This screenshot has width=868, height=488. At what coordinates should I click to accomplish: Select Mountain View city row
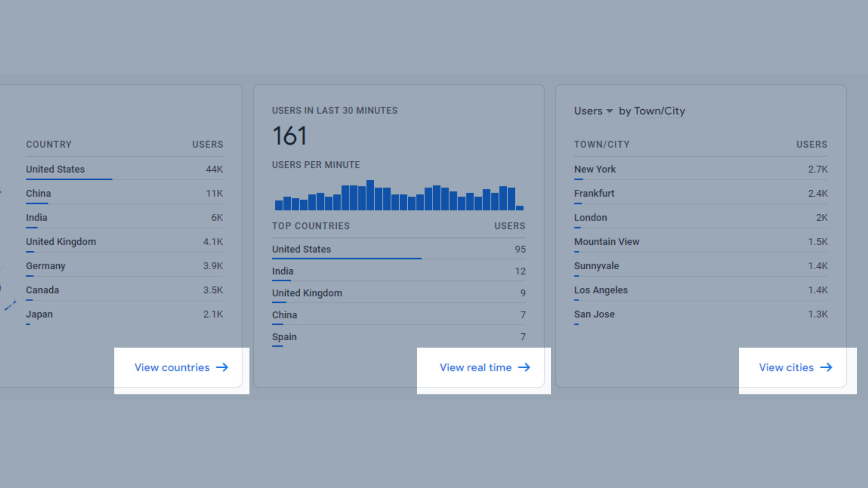(607, 242)
